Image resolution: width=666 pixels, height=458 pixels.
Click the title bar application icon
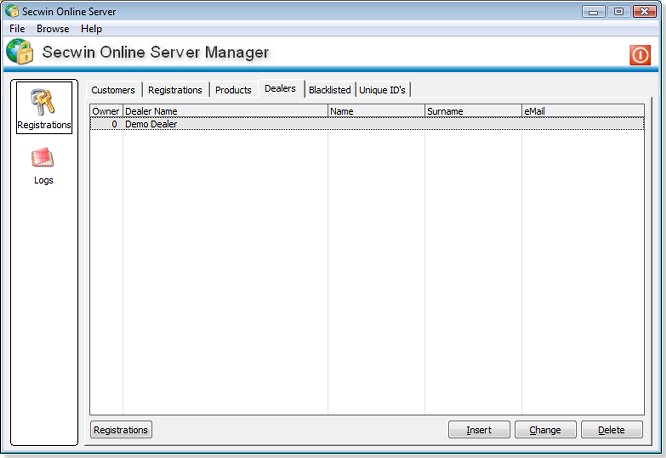pyautogui.click(x=12, y=12)
